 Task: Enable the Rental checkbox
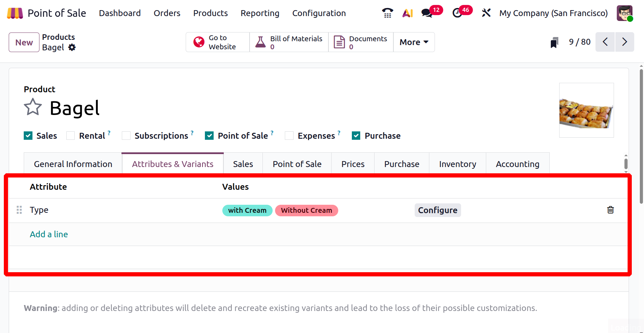pyautogui.click(x=71, y=136)
